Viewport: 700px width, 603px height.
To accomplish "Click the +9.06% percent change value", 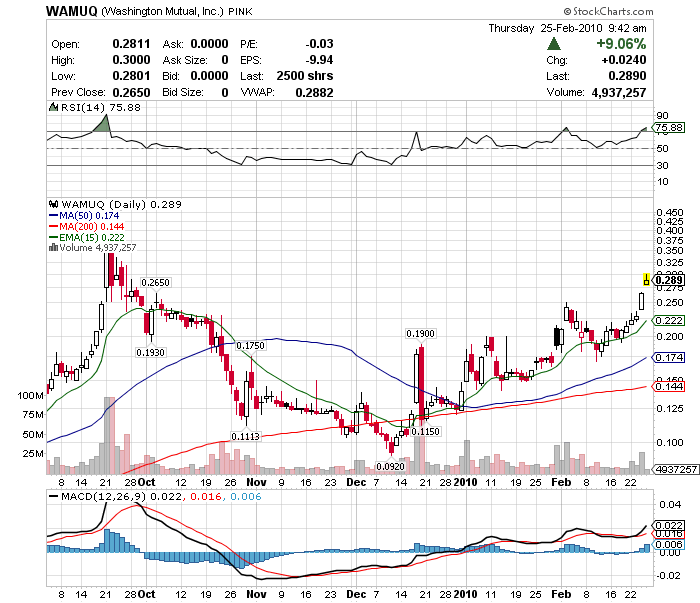I will [x=621, y=44].
